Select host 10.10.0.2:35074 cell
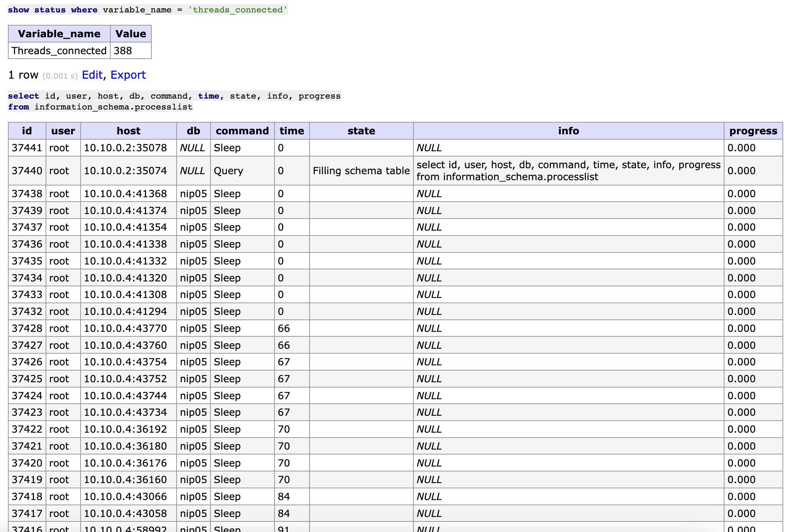This screenshot has height=532, width=793. point(128,171)
